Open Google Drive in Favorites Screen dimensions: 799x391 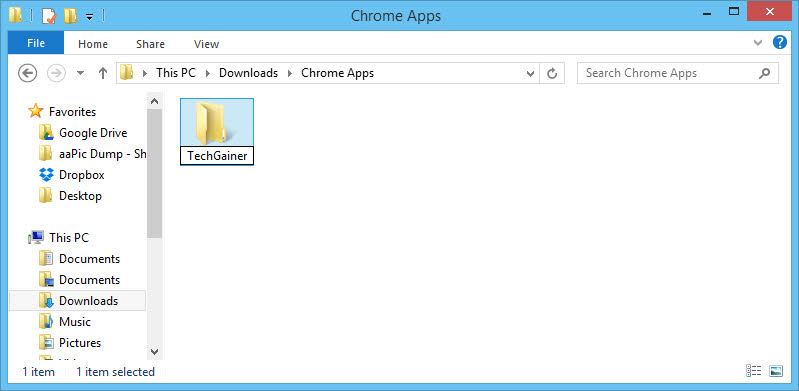(93, 133)
